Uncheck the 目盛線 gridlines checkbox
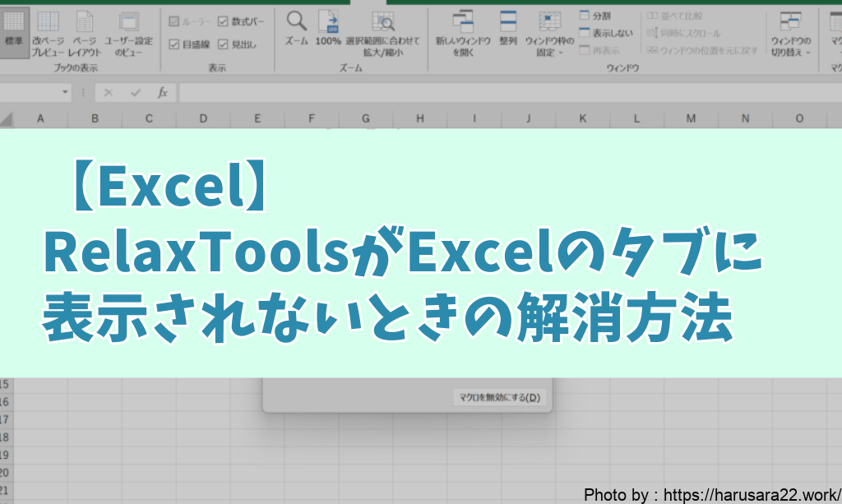This screenshot has height=504, width=842. [x=173, y=44]
